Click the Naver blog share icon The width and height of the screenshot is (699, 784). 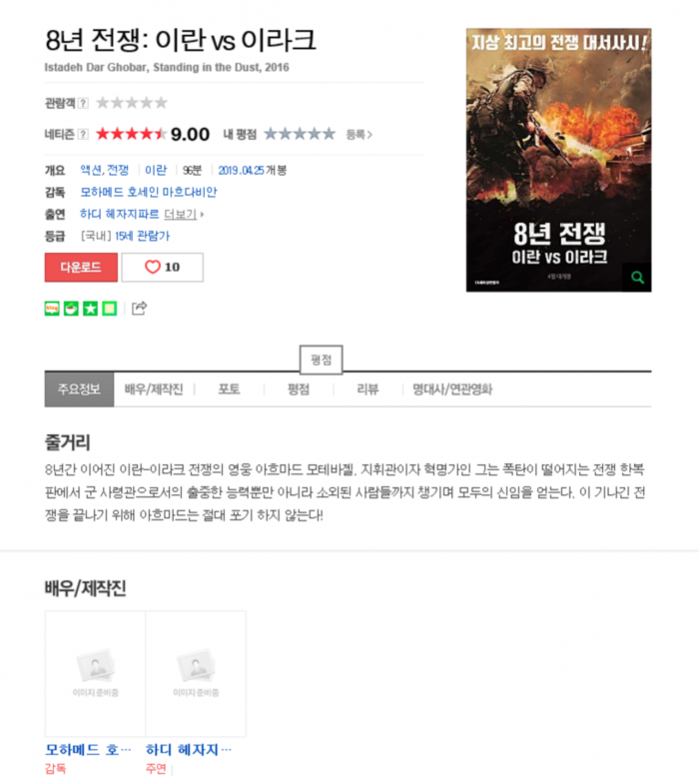(x=52, y=309)
